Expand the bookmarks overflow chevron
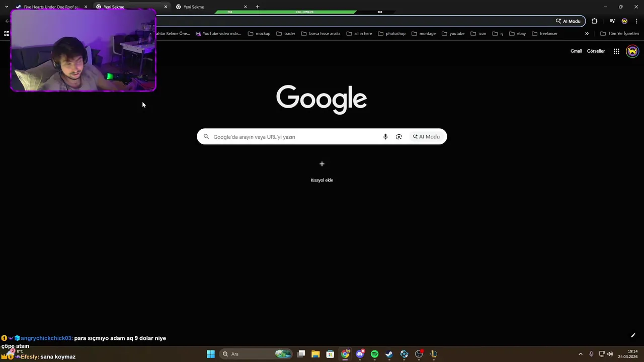The height and width of the screenshot is (362, 644). point(587,34)
